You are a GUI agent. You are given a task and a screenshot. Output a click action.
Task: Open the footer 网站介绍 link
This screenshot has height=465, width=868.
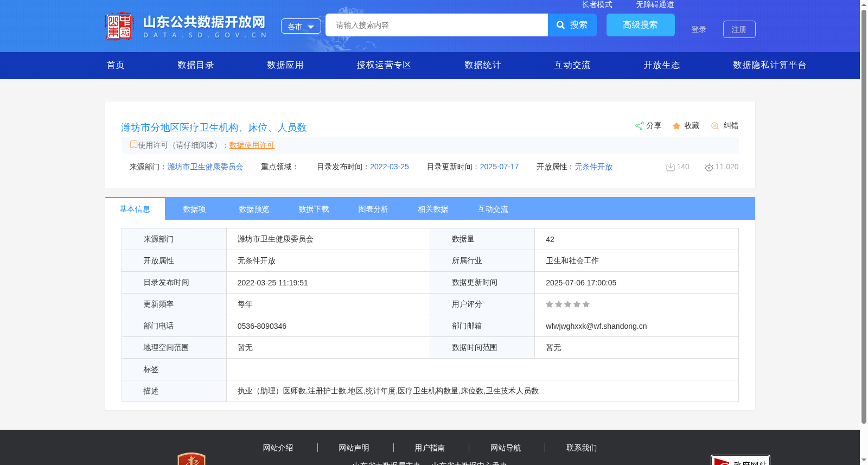click(278, 448)
